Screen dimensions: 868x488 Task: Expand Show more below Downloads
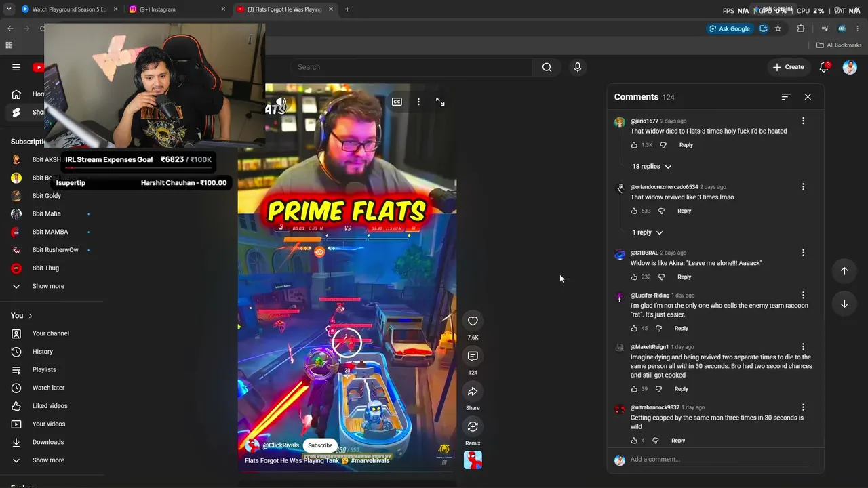48,460
